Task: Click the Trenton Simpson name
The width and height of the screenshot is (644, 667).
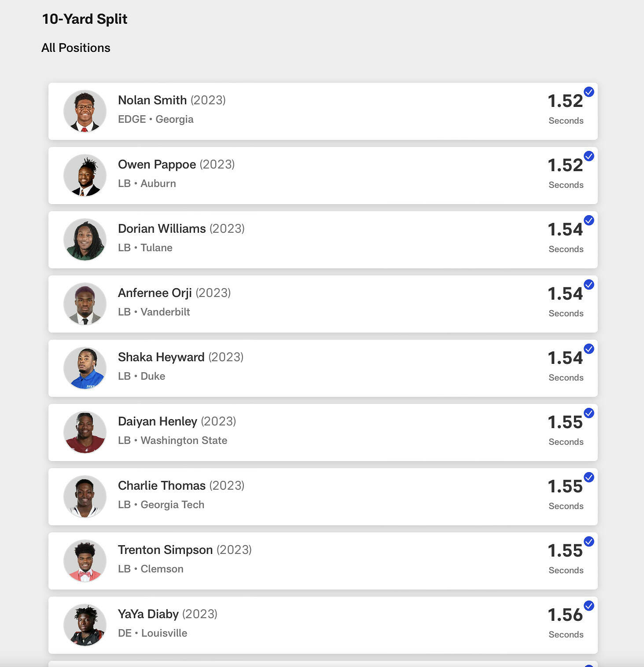Action: [x=165, y=550]
